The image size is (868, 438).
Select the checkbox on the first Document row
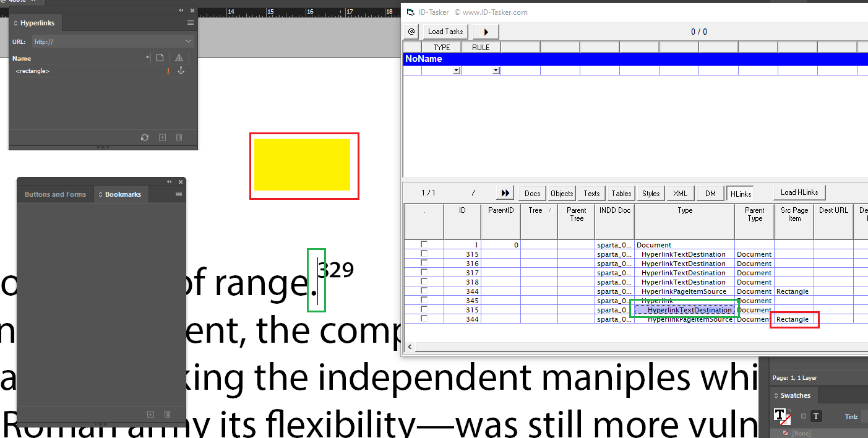[x=424, y=244]
